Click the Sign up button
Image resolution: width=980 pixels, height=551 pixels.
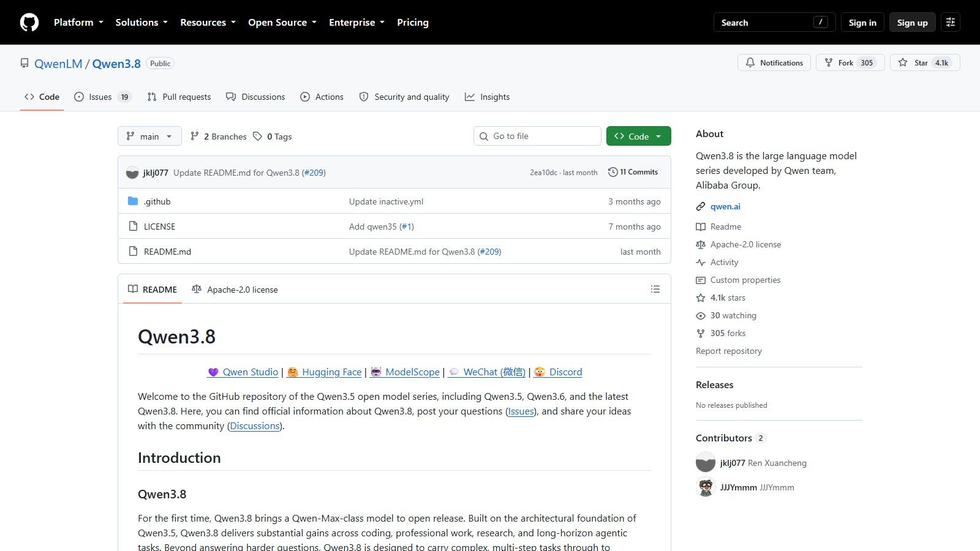913,23
